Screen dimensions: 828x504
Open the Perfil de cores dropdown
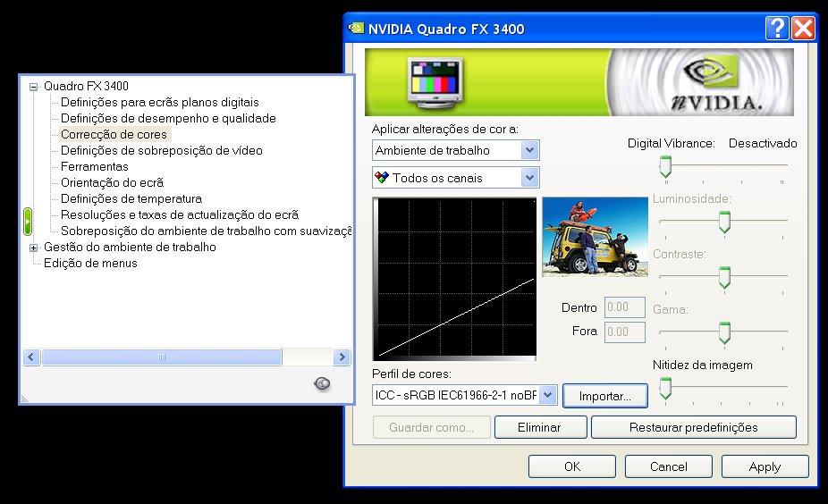(x=548, y=395)
